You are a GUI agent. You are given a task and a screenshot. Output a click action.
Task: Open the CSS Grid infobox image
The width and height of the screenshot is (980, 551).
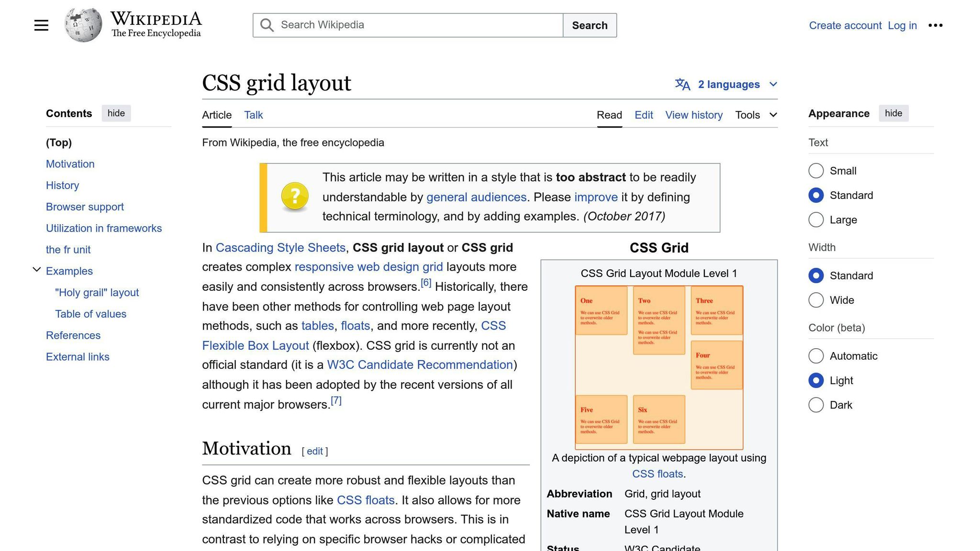(659, 367)
